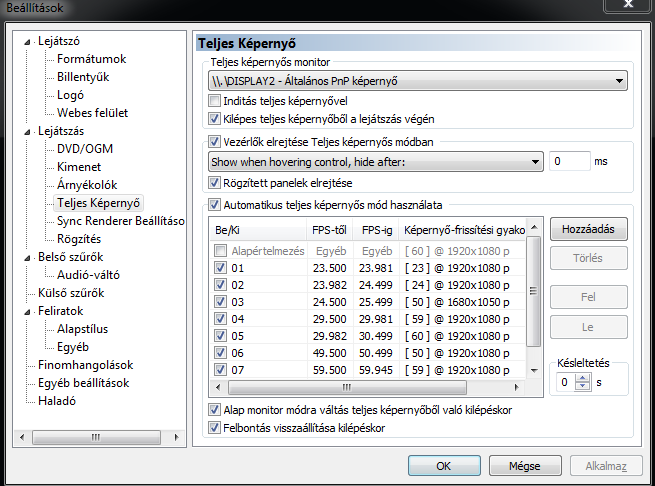
Task: Click settings tree scroll right arrow
Action: pyautogui.click(x=176, y=438)
